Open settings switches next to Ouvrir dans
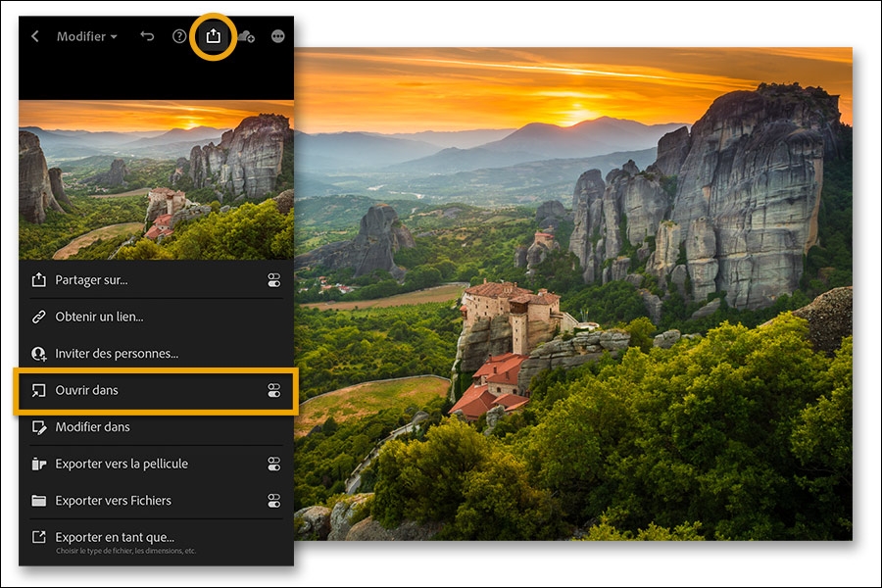The height and width of the screenshot is (588, 882). [x=277, y=389]
